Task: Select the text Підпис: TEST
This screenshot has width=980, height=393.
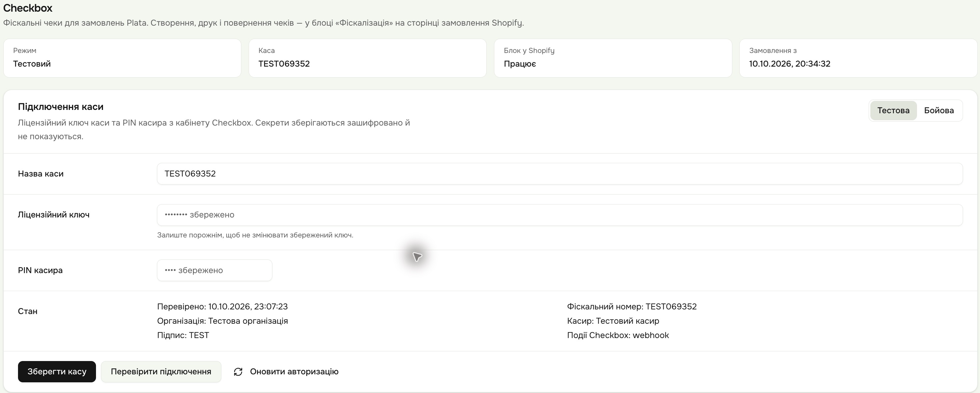Action: pos(183,336)
